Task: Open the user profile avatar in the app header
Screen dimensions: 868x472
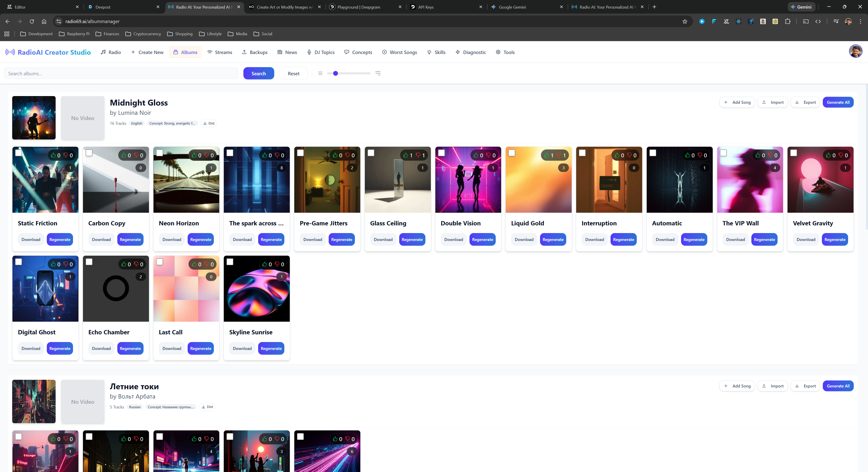Action: (x=855, y=52)
